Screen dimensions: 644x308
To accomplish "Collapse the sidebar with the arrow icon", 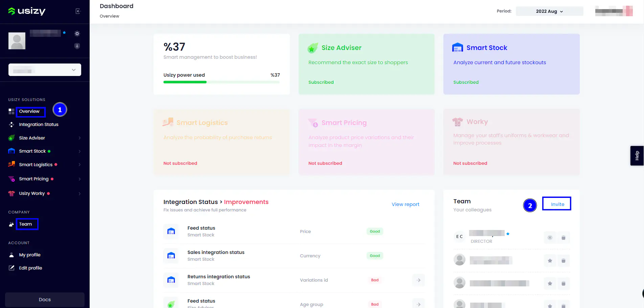I will pyautogui.click(x=78, y=11).
